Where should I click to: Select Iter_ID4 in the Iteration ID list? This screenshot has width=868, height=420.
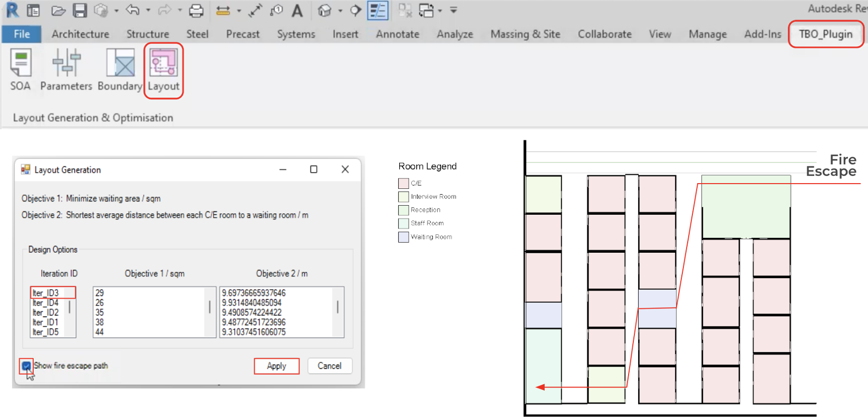click(46, 303)
